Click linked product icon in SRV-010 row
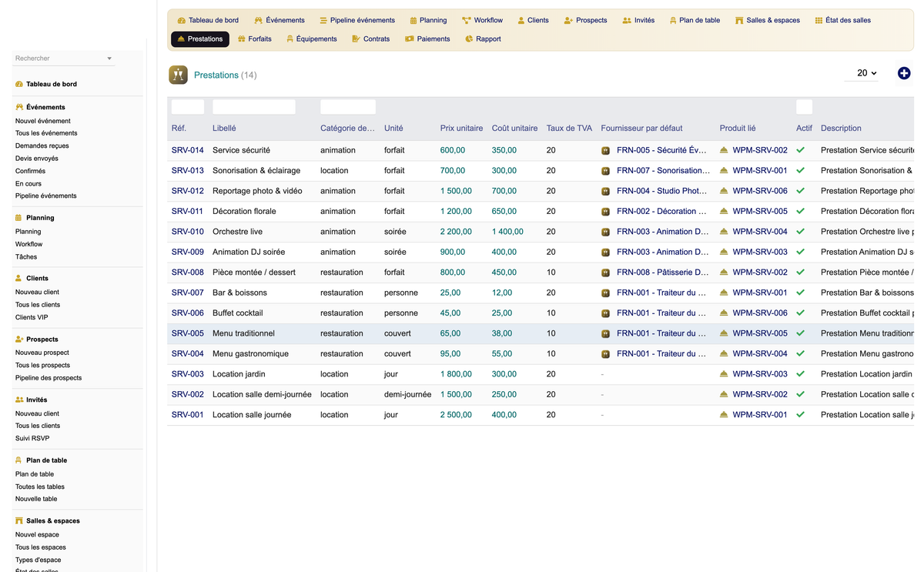 724,232
